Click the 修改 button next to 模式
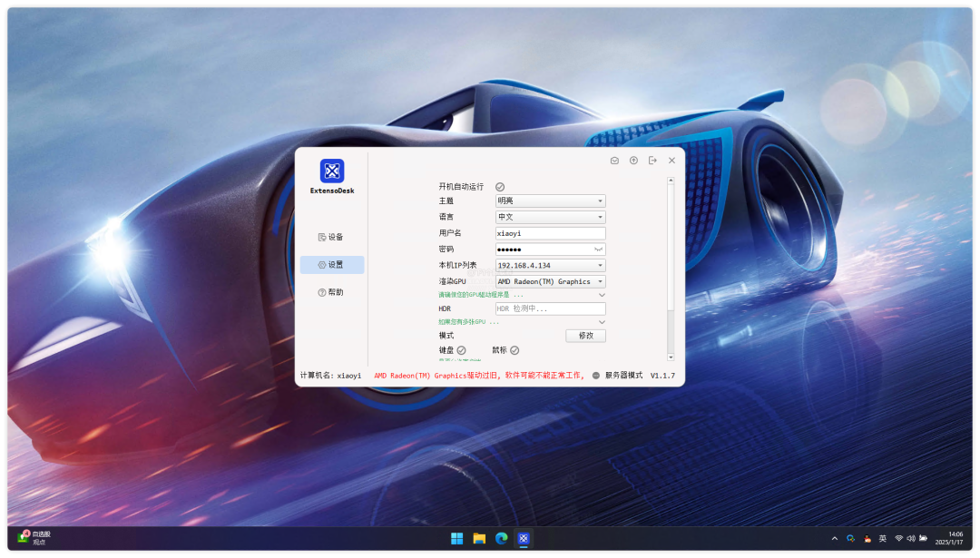 tap(585, 336)
